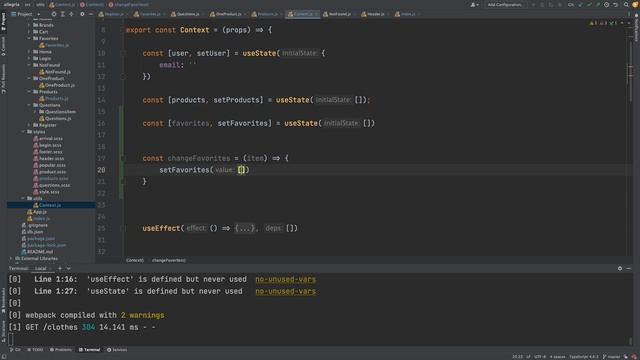This screenshot has height=360, width=640.
Task: Collapse the OneProduct folder
Action: (x=29, y=78)
